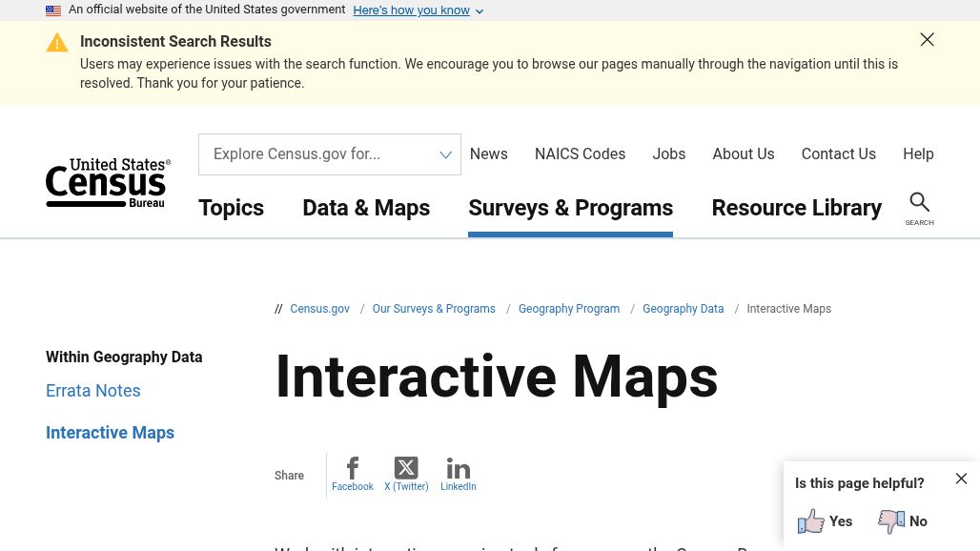The height and width of the screenshot is (551, 980).
Task: Open the Contact Us link
Action: [838, 154]
